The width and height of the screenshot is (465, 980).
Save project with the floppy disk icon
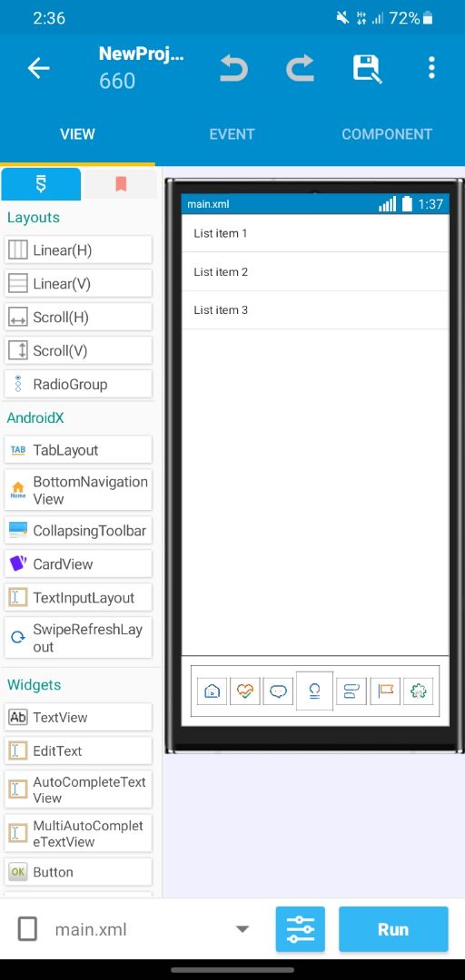[367, 68]
